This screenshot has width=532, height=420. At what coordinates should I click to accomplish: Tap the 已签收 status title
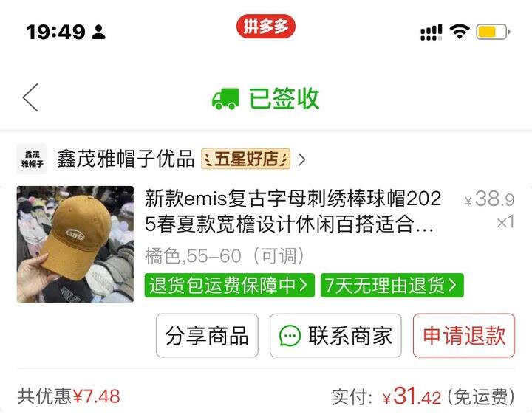284,99
